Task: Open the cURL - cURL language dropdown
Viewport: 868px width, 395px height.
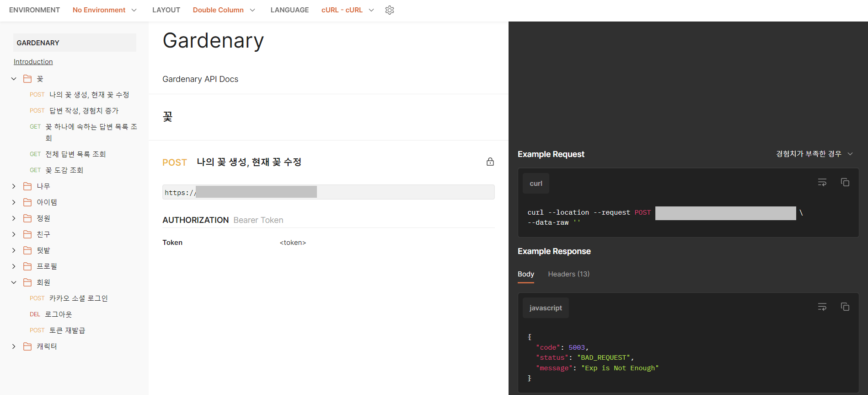Action: [x=348, y=10]
